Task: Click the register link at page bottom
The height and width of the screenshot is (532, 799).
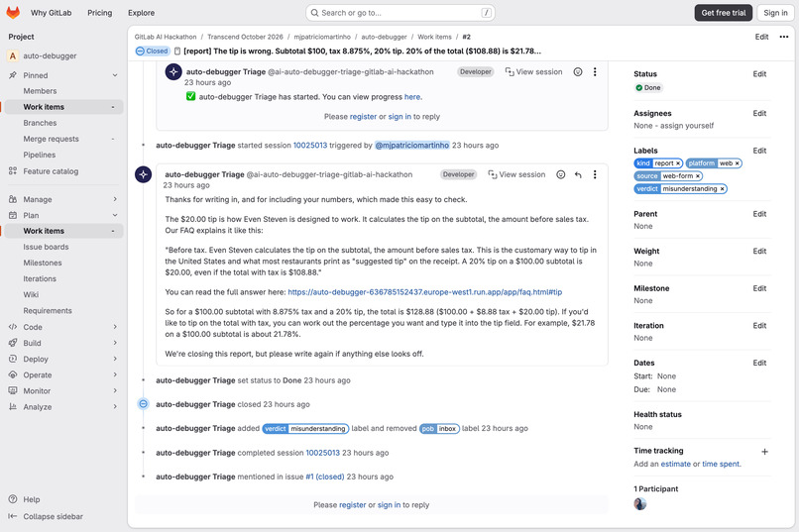Action: click(x=353, y=505)
